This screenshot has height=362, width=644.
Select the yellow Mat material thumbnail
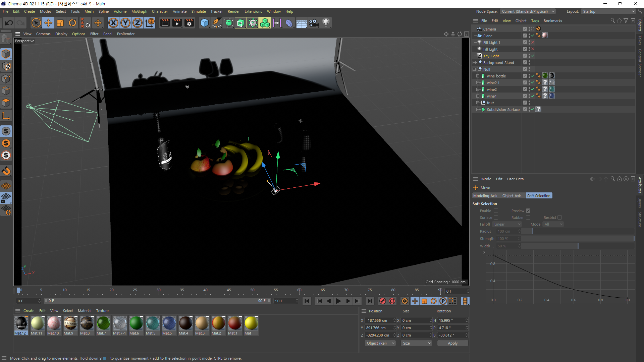coord(251,323)
